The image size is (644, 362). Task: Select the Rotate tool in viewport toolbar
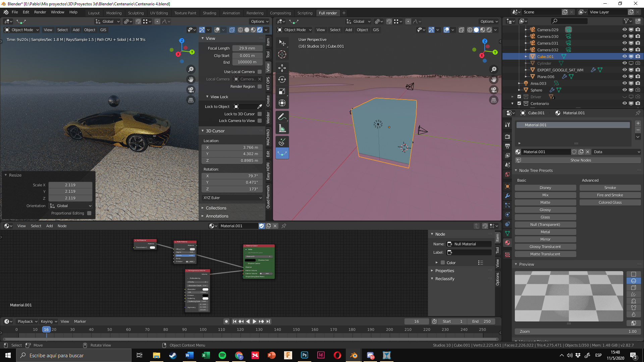pyautogui.click(x=282, y=80)
